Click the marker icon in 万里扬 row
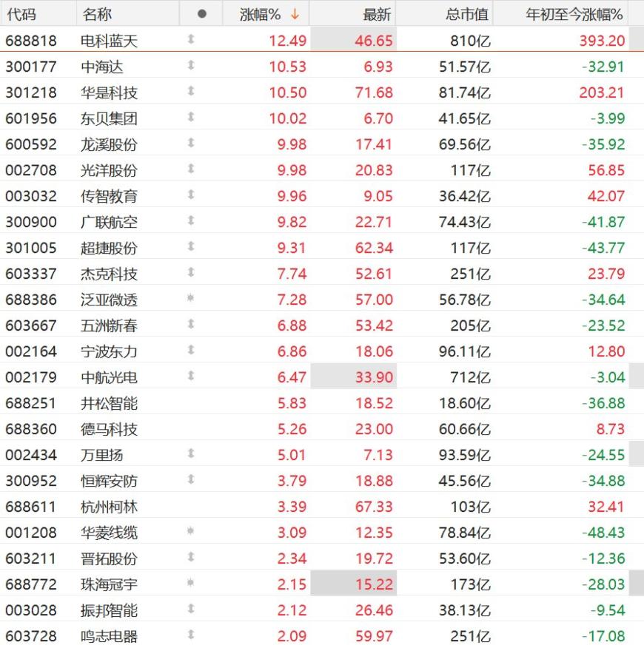Viewport: 644px width, 645px height. tap(191, 453)
